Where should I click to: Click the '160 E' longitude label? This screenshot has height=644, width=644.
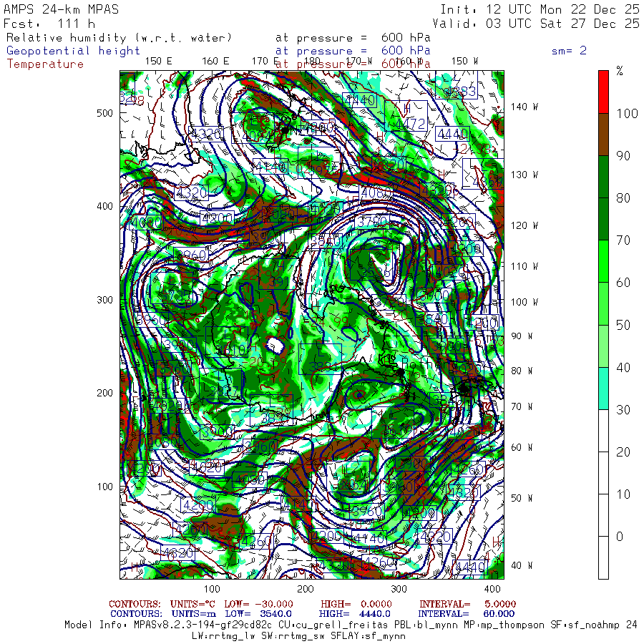[215, 62]
